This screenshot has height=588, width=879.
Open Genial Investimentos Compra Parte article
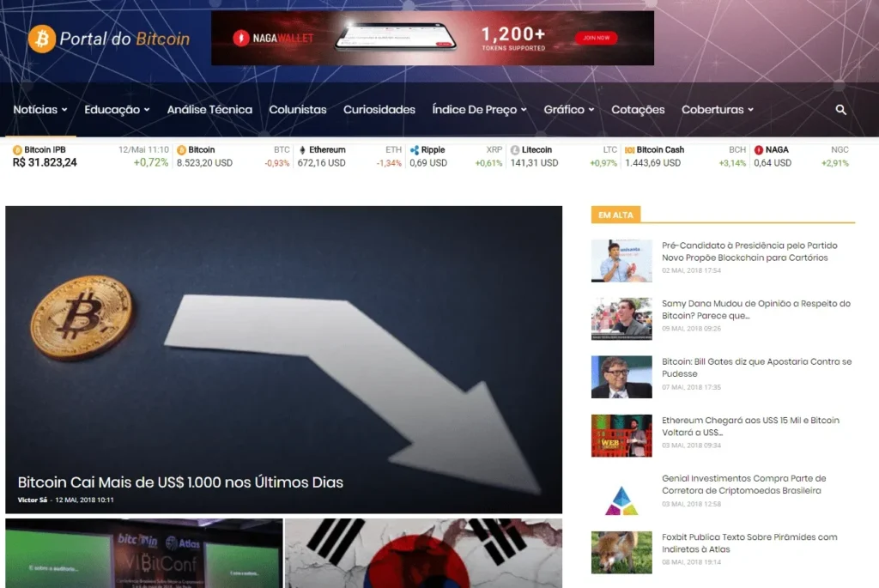[743, 484]
